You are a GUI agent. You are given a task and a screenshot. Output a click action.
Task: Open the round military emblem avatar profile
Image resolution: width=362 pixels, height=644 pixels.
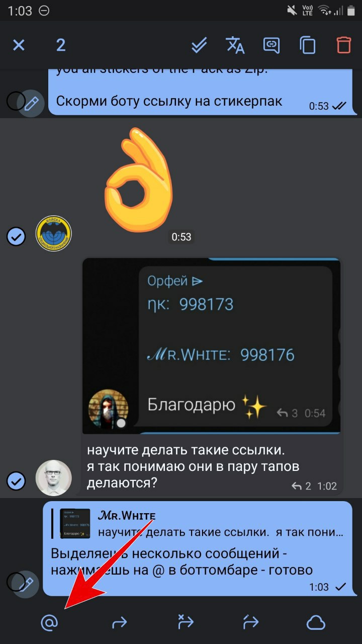click(54, 234)
